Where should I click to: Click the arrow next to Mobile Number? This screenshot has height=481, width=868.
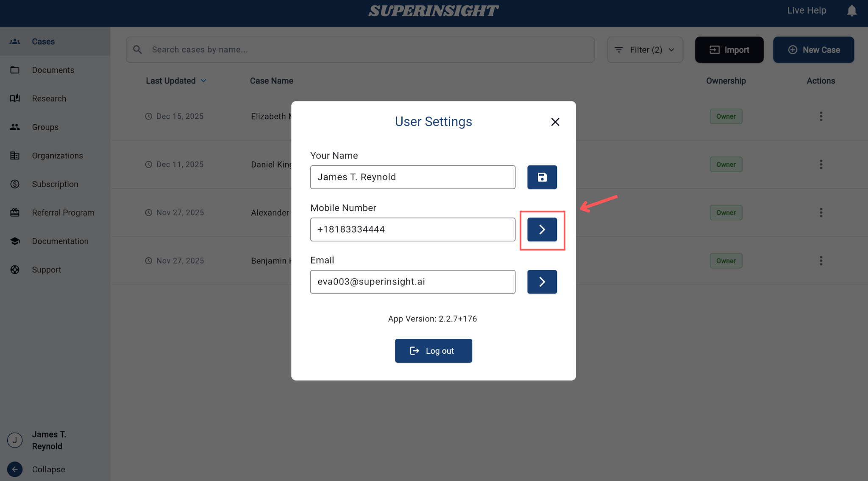[x=542, y=229]
